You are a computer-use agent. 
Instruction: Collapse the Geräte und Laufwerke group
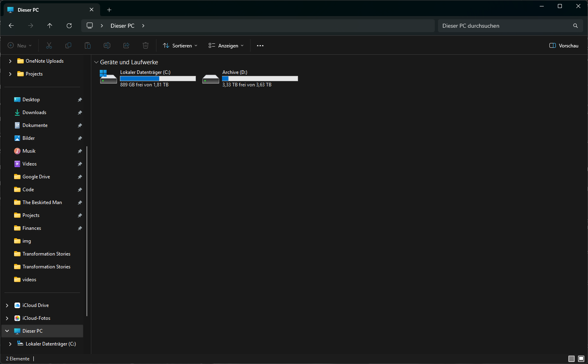click(96, 62)
